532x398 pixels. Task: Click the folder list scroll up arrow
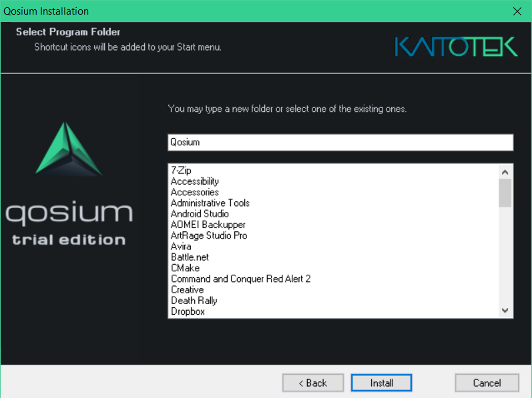tap(505, 172)
